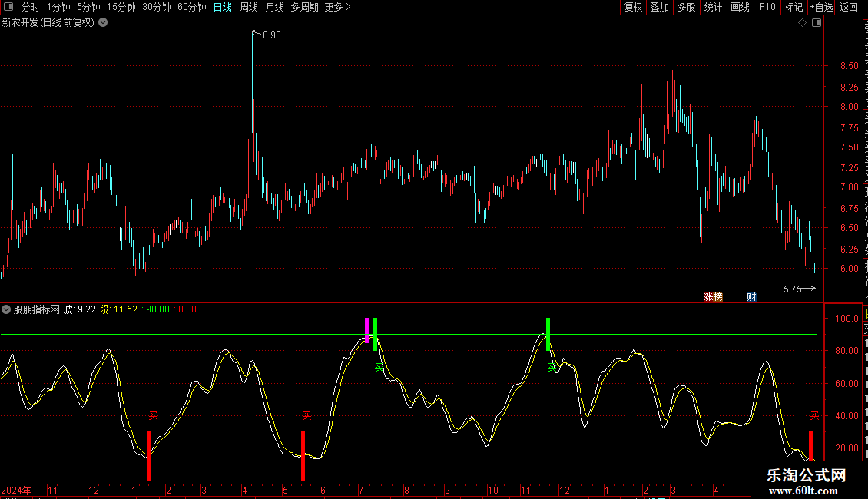Click the red 0.00 indicator value
The width and height of the screenshot is (868, 499).
185,310
